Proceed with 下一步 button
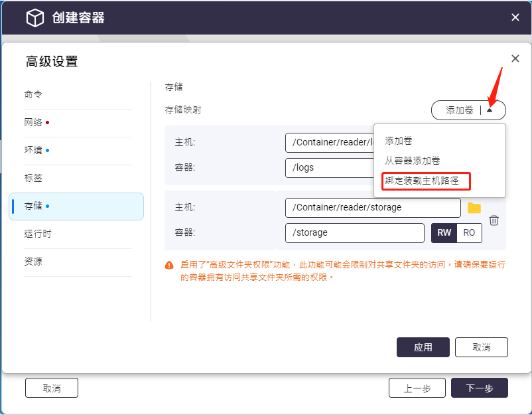This screenshot has height=415, width=532. pyautogui.click(x=480, y=388)
